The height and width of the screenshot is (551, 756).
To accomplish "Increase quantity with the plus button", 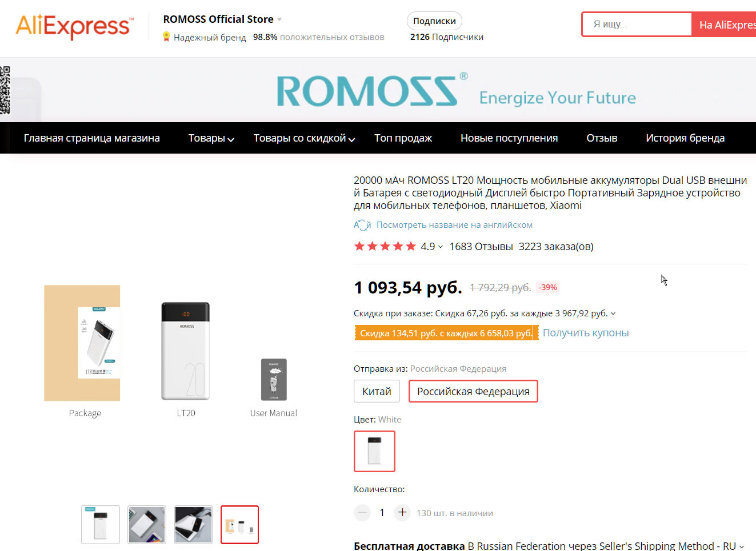I will click(402, 512).
